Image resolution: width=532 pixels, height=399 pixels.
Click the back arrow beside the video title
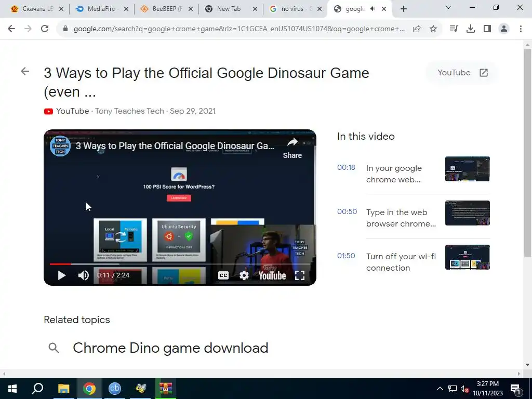25,71
